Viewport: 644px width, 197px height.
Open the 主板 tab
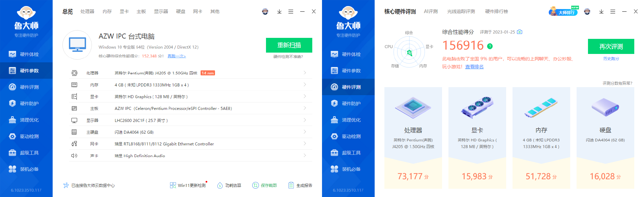click(x=141, y=11)
